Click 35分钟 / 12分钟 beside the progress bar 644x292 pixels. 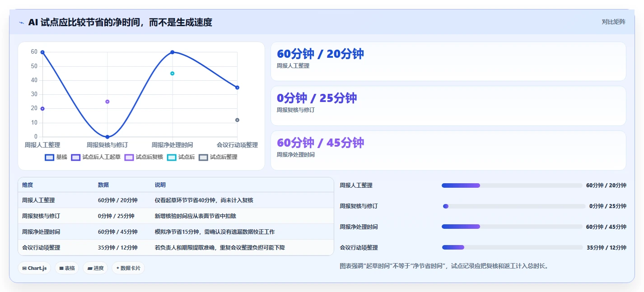[607, 248]
